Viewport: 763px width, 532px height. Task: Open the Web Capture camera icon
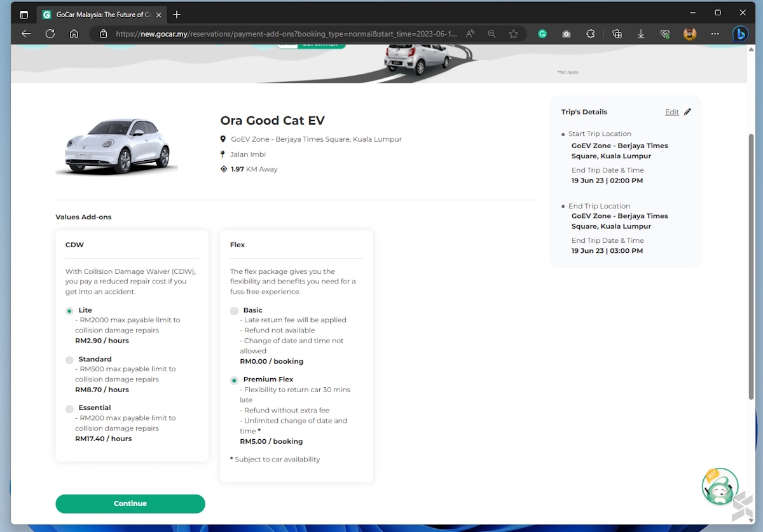tap(566, 34)
